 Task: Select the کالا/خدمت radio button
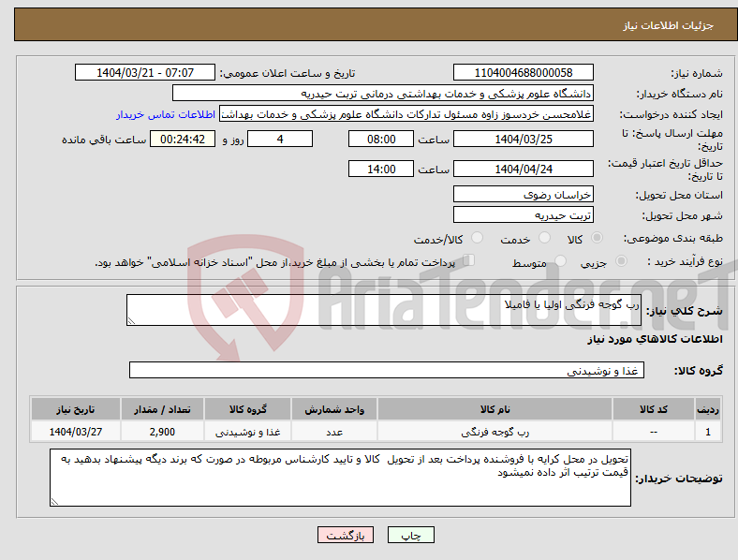click(x=478, y=238)
